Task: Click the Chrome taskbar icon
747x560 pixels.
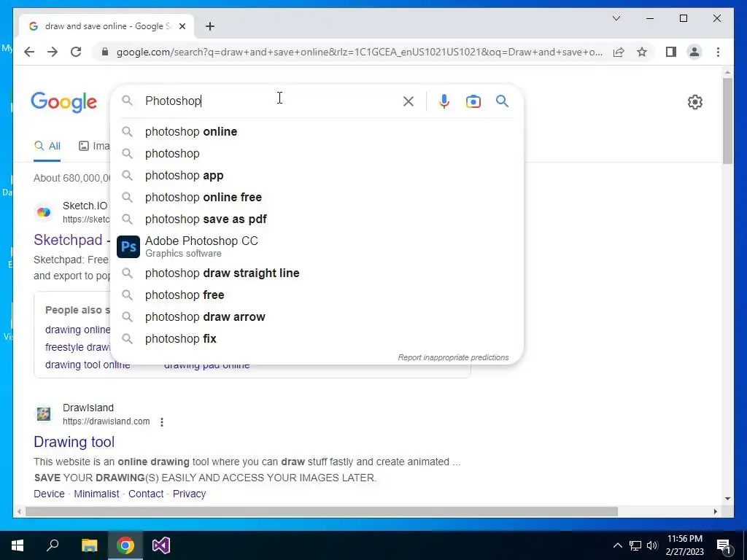Action: [125, 545]
